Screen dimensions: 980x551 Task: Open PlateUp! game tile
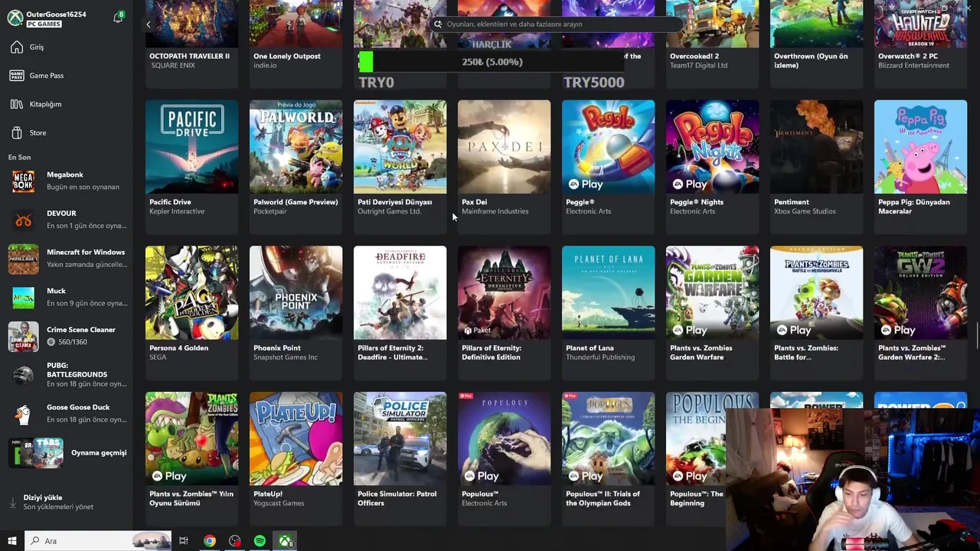296,458
